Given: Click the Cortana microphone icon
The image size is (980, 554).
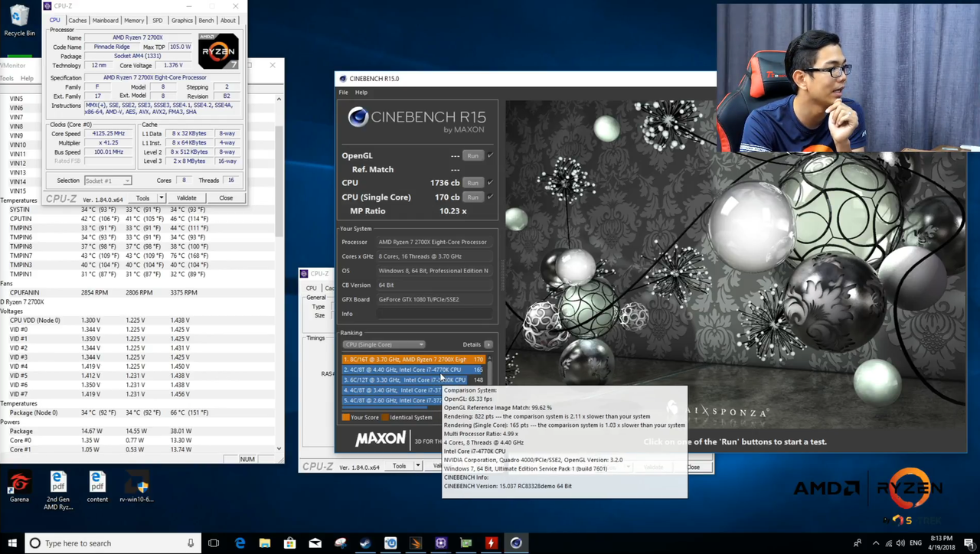Looking at the screenshot, I should pos(191,543).
